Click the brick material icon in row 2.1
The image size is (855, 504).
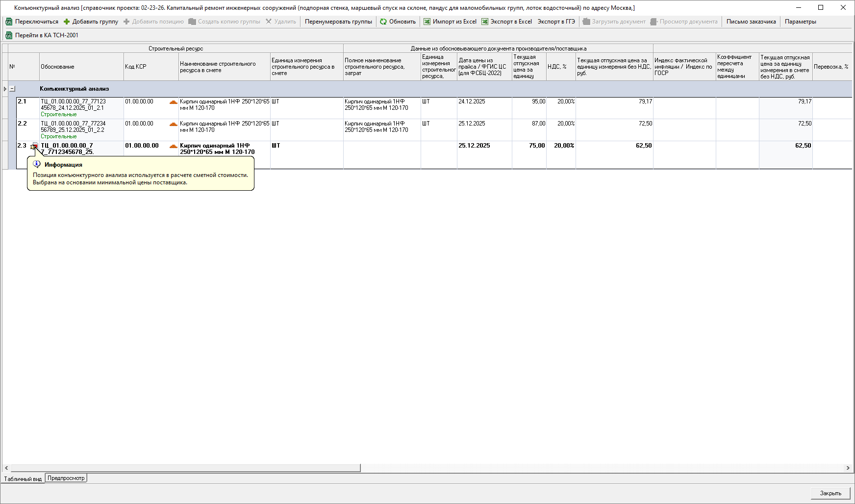pos(173,102)
